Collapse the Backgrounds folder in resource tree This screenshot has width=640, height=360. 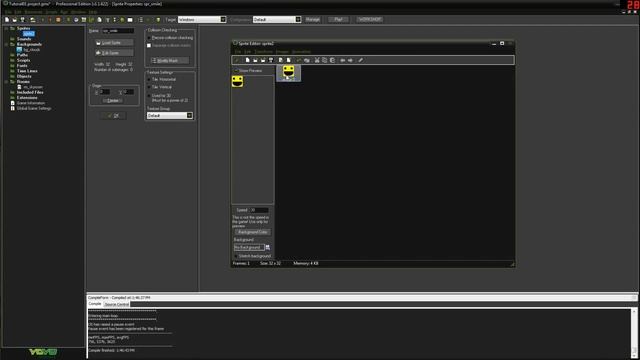point(6,44)
